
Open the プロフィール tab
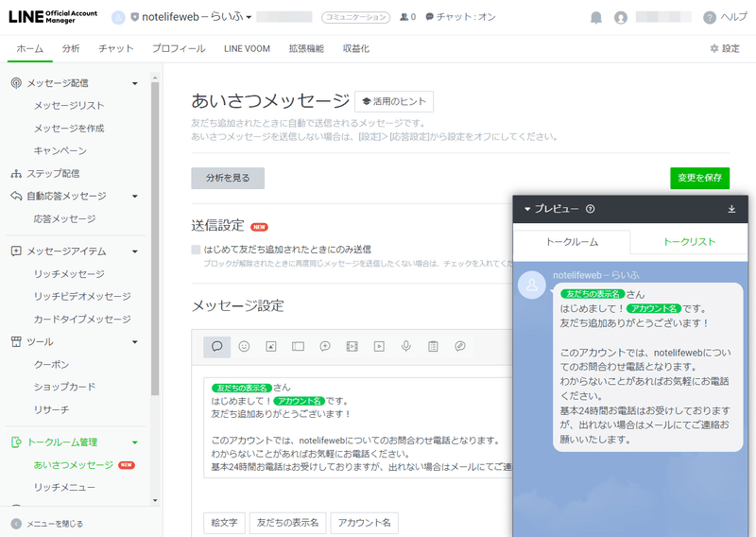coord(179,48)
